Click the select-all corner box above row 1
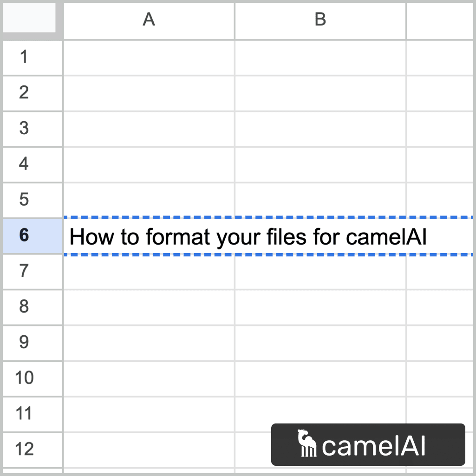The height and width of the screenshot is (476, 476). click(29, 20)
